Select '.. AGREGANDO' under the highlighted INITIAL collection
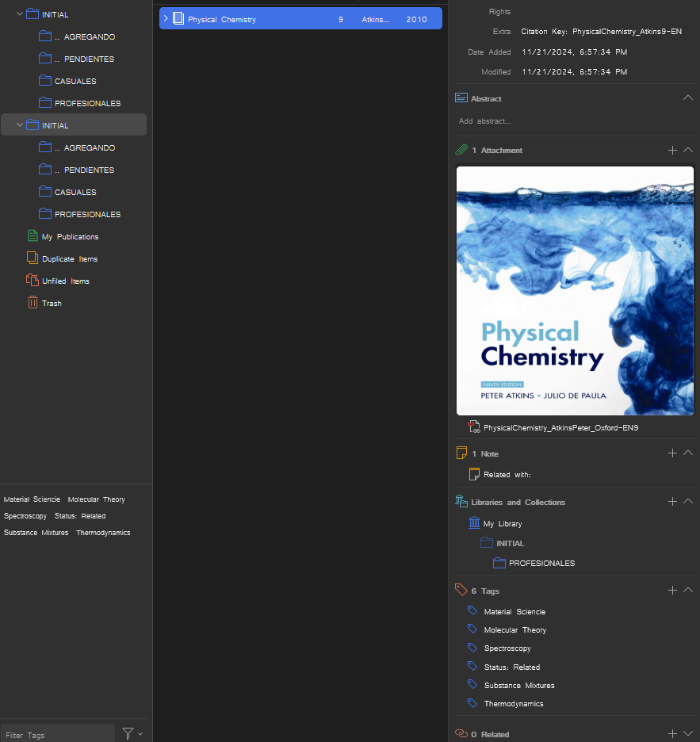The image size is (700, 742). 85,147
